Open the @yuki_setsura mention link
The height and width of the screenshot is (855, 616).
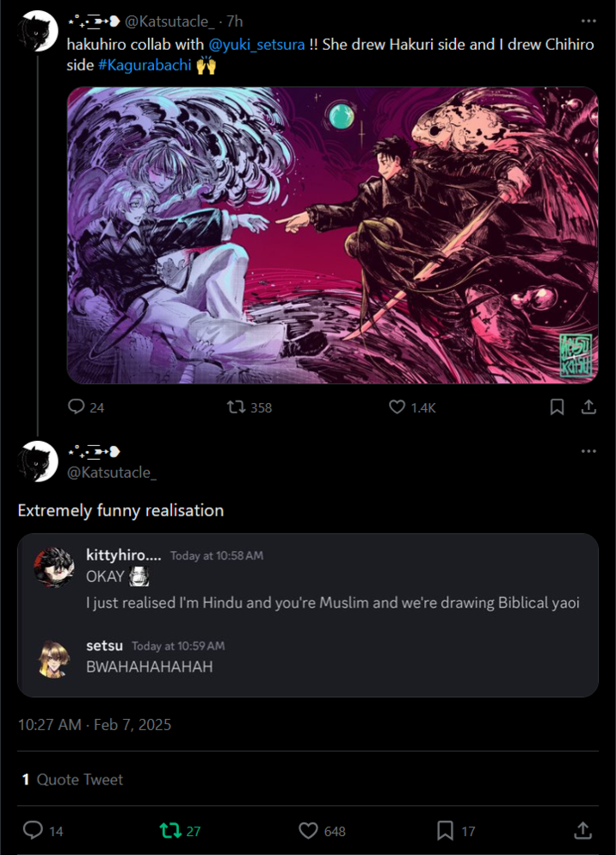256,45
